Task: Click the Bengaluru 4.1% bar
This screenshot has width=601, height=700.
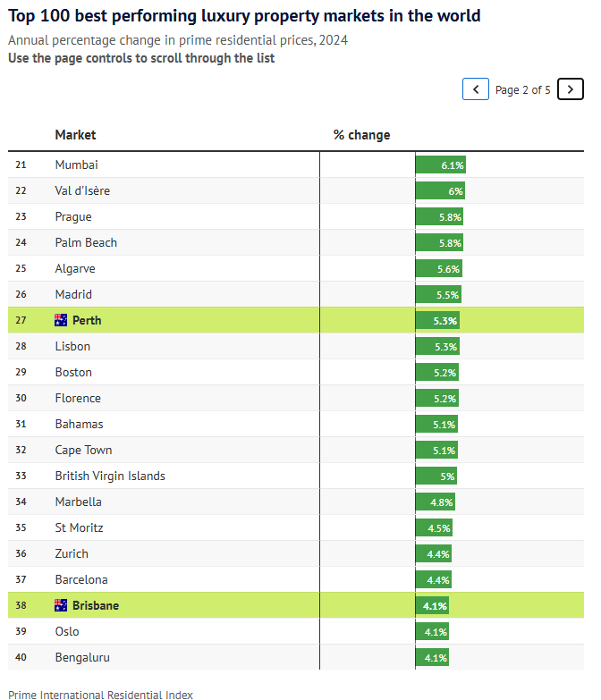Action: (x=432, y=658)
